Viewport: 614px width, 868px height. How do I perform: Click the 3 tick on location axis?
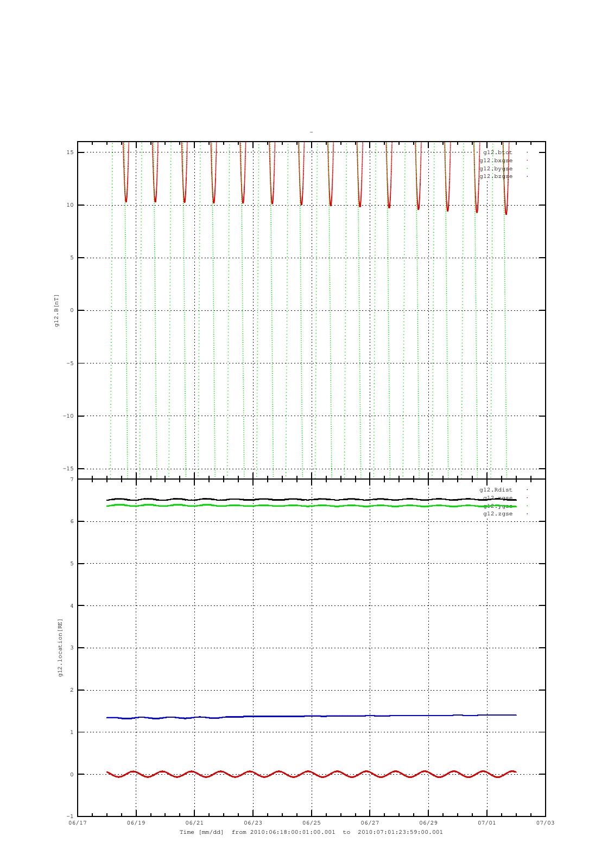pos(72,648)
